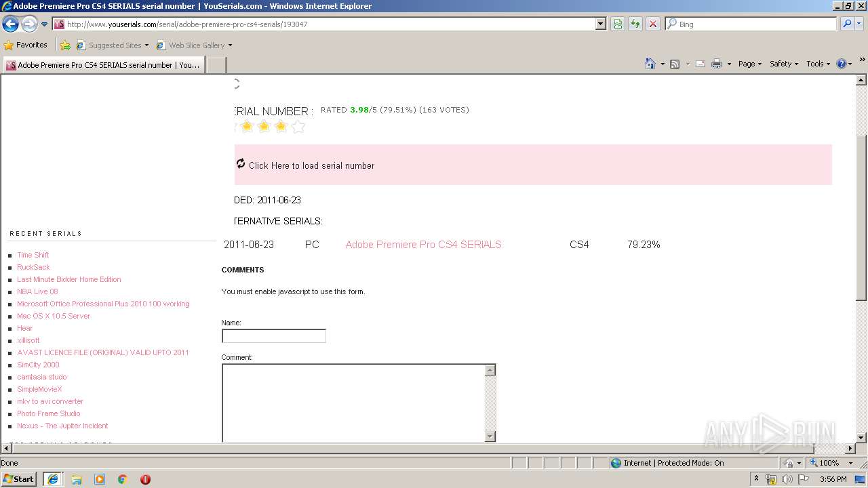Open the Windows Start menu
Viewport: 868px width, 488px height.
point(18,479)
